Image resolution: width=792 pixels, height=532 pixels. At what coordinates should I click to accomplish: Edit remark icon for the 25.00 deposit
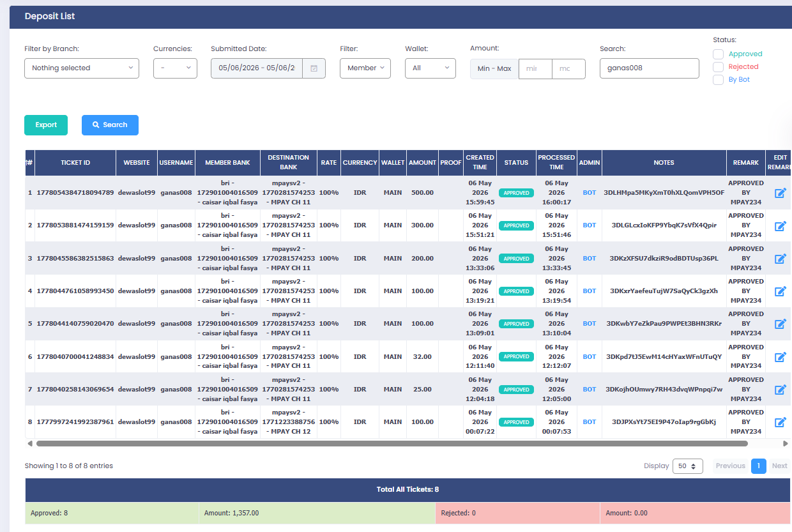780,390
